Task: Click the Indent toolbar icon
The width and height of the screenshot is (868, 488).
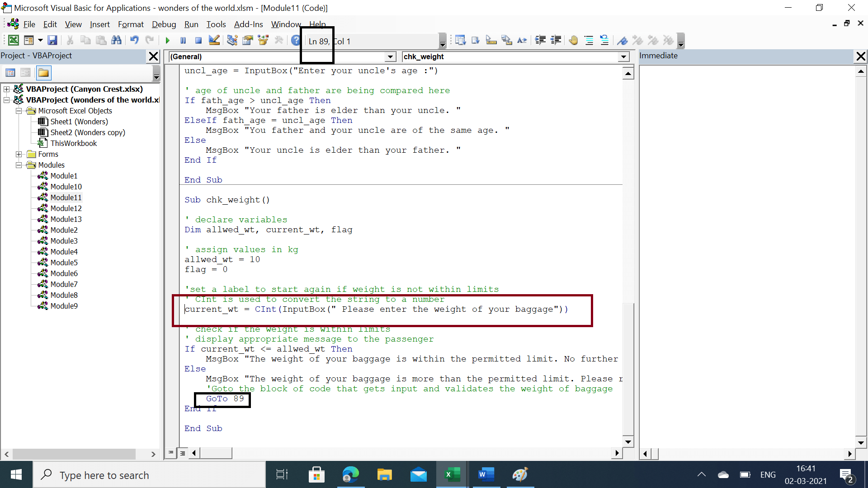Action: pos(541,40)
